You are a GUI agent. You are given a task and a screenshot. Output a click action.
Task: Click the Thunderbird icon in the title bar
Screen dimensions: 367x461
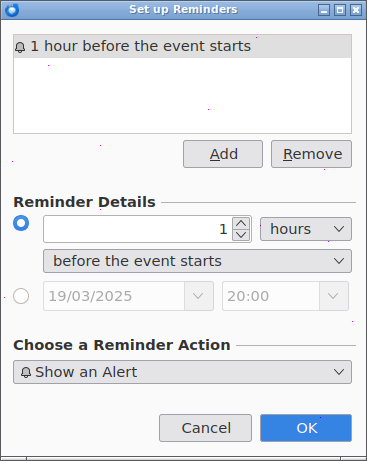point(12,10)
